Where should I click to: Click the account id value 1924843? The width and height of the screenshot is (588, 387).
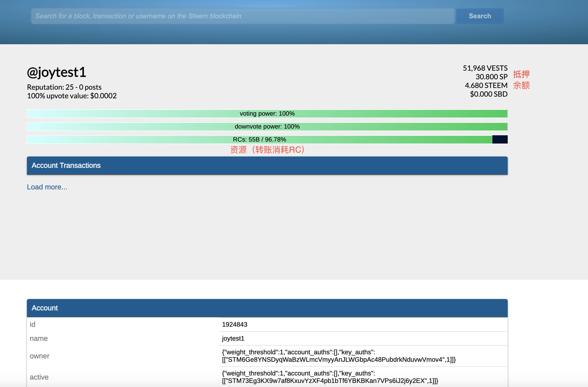[x=234, y=324]
